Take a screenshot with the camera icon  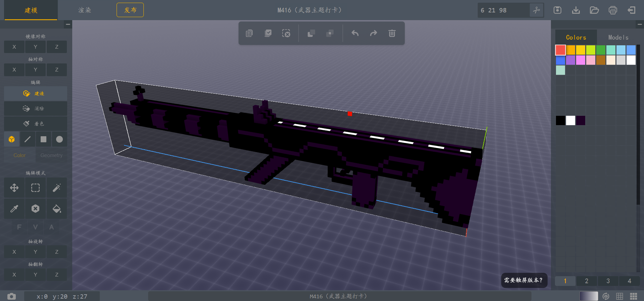pos(12,296)
